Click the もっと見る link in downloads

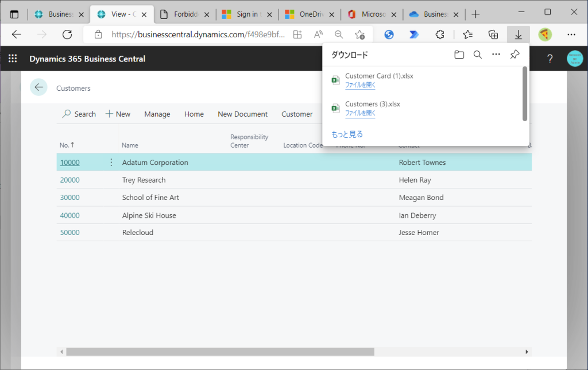[x=347, y=134]
